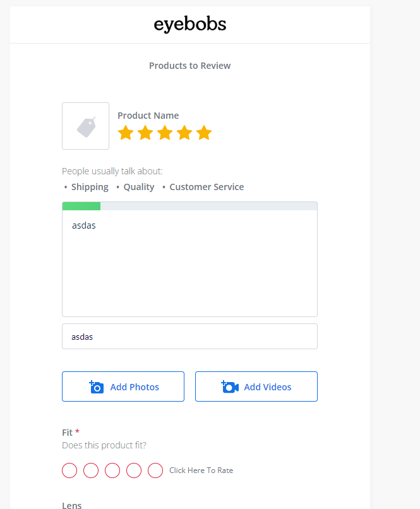Click the review title field containing asdas
This screenshot has width=420, height=509.
pyautogui.click(x=190, y=337)
